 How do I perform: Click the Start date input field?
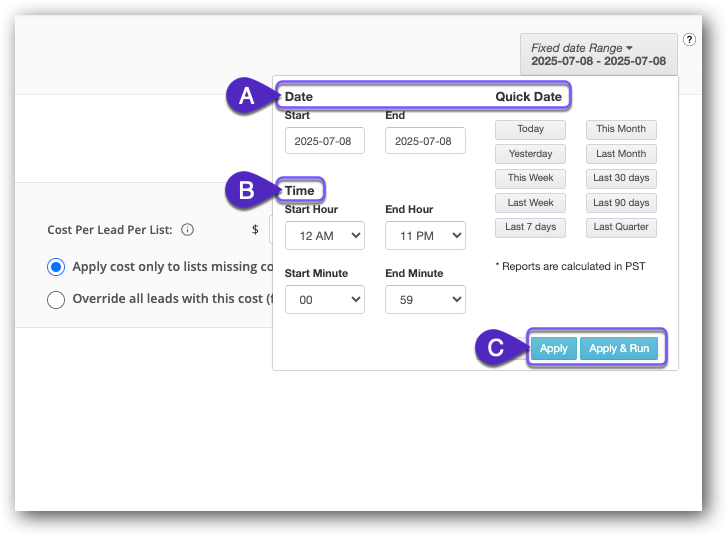324,141
